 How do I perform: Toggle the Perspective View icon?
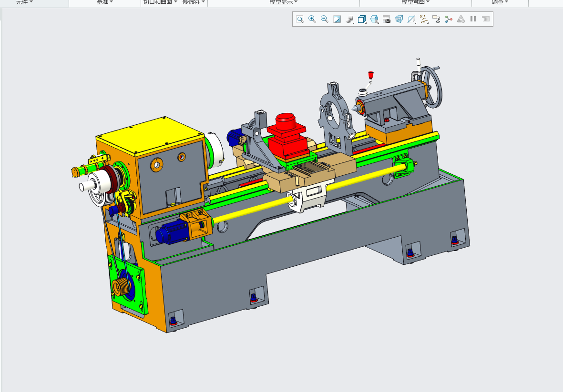(399, 20)
